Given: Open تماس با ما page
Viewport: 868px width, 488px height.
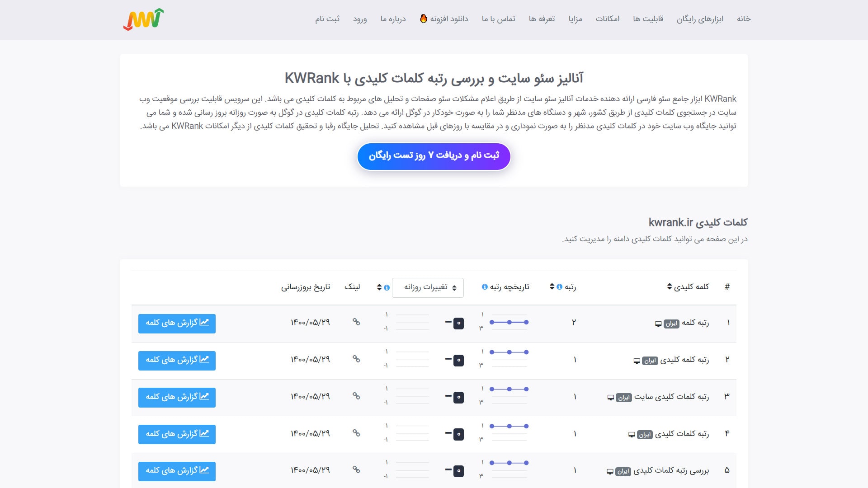Looking at the screenshot, I should (x=499, y=19).
